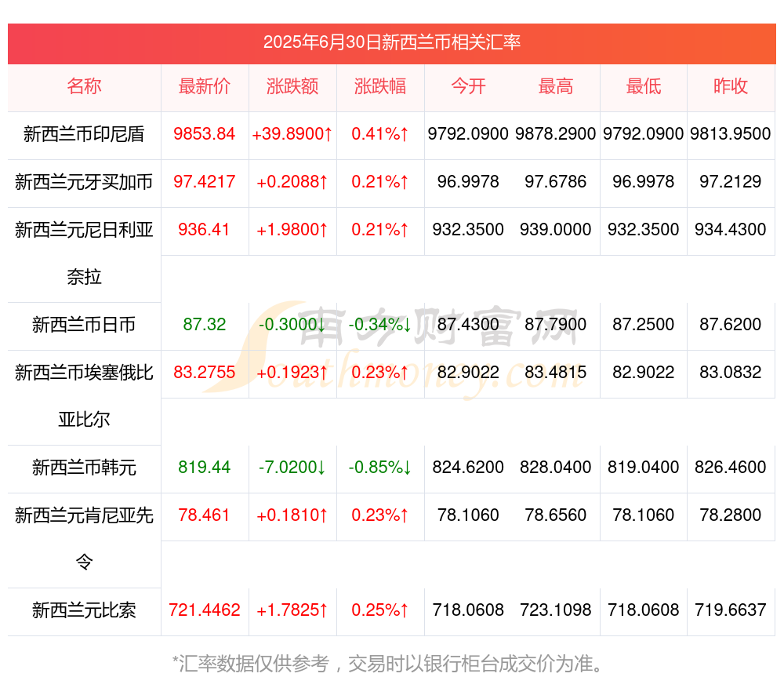Click the row name 新西兰元尼日利亚奈拉
Viewport: 784px width, 688px height.
84,253
